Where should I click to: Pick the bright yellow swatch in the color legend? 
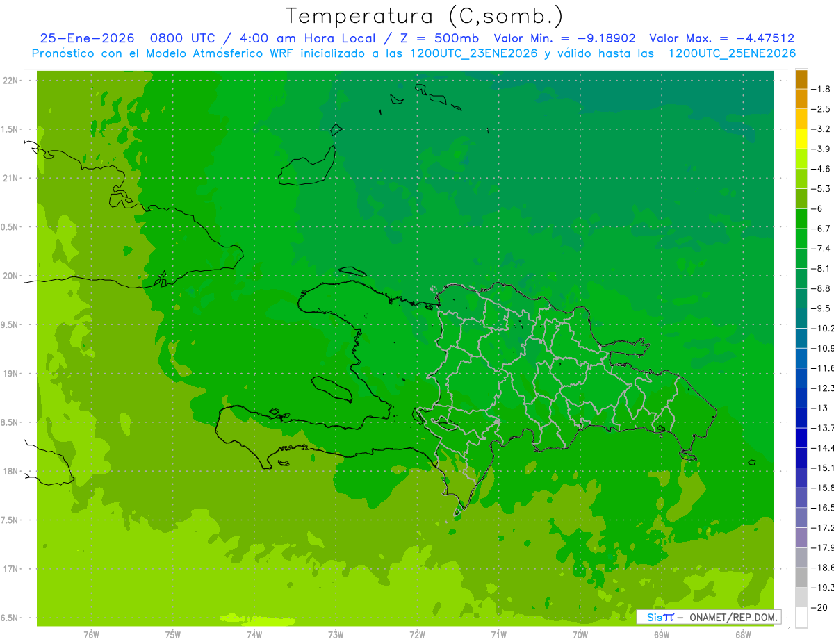click(801, 139)
